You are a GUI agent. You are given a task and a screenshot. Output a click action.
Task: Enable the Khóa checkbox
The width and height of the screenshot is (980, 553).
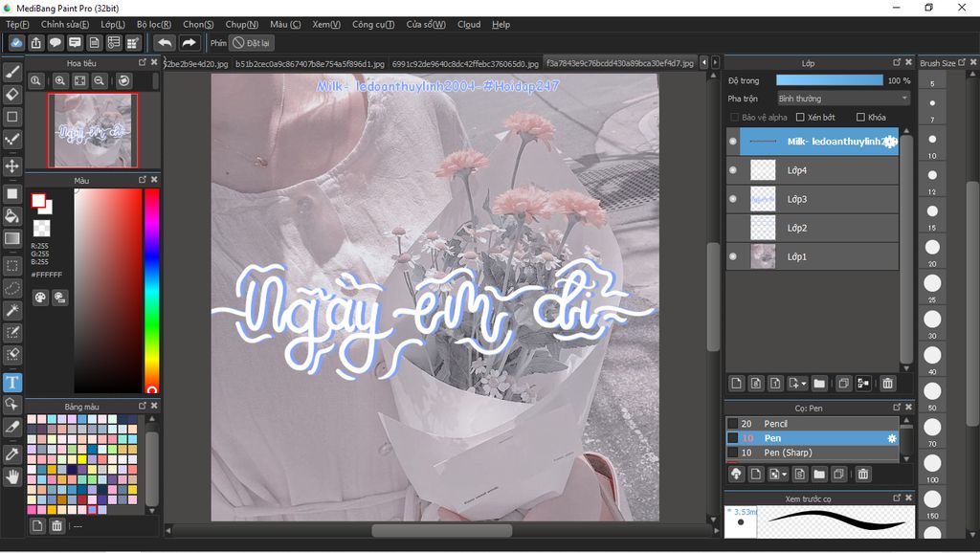pos(860,118)
